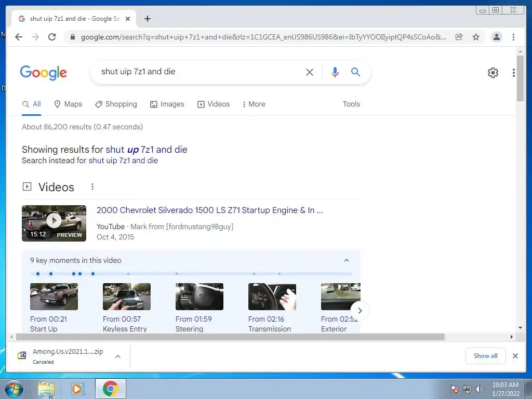The width and height of the screenshot is (532, 399).
Task: Show all downloads
Action: (486, 355)
